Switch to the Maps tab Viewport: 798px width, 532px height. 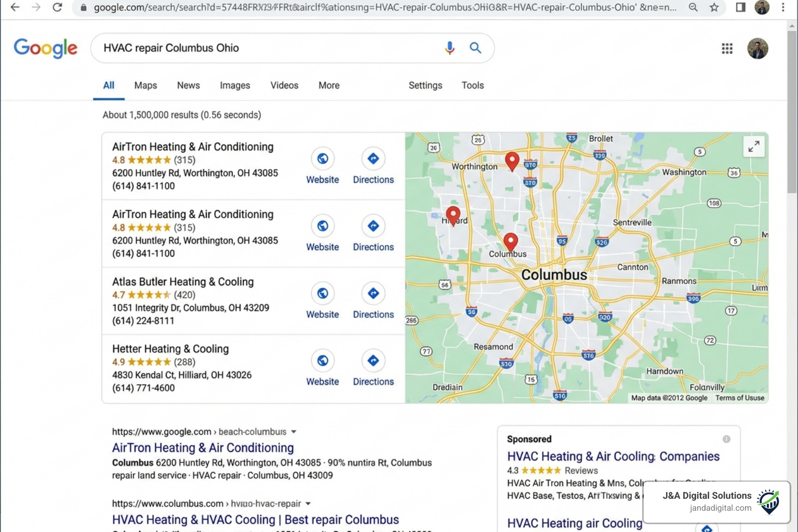tap(145, 85)
